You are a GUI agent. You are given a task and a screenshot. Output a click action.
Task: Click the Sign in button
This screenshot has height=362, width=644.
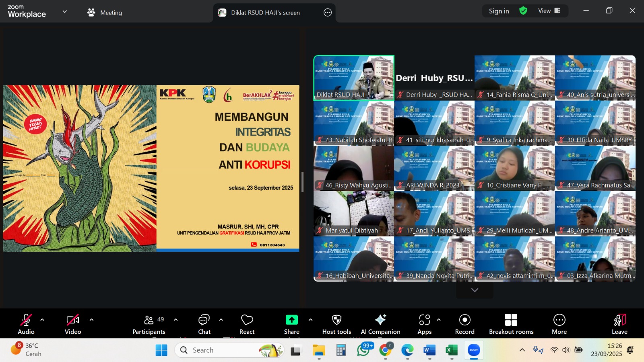[x=498, y=11]
